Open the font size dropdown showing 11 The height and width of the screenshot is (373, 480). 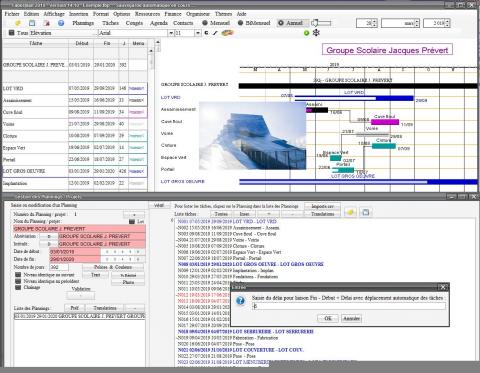198,33
